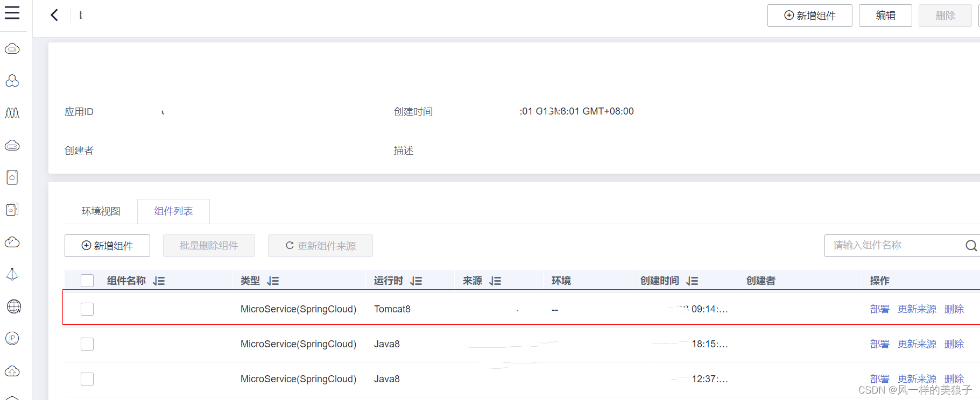The height and width of the screenshot is (400, 980).
Task: Click the 创建者 column header
Action: [x=761, y=281]
